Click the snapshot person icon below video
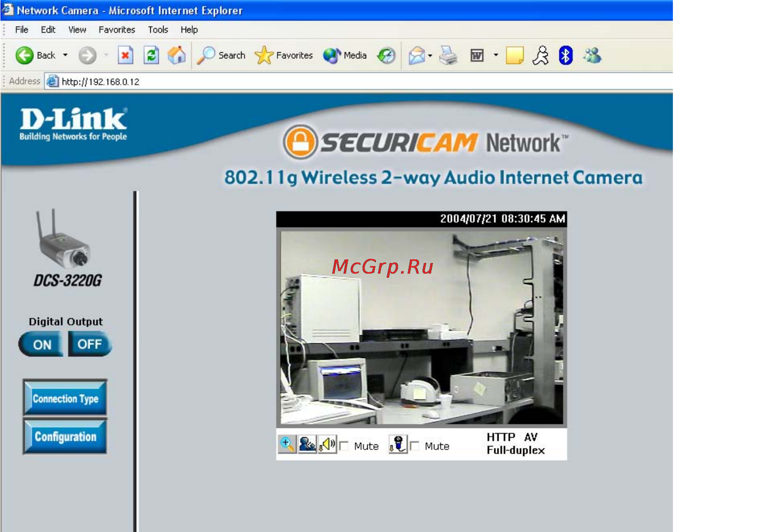 307,444
